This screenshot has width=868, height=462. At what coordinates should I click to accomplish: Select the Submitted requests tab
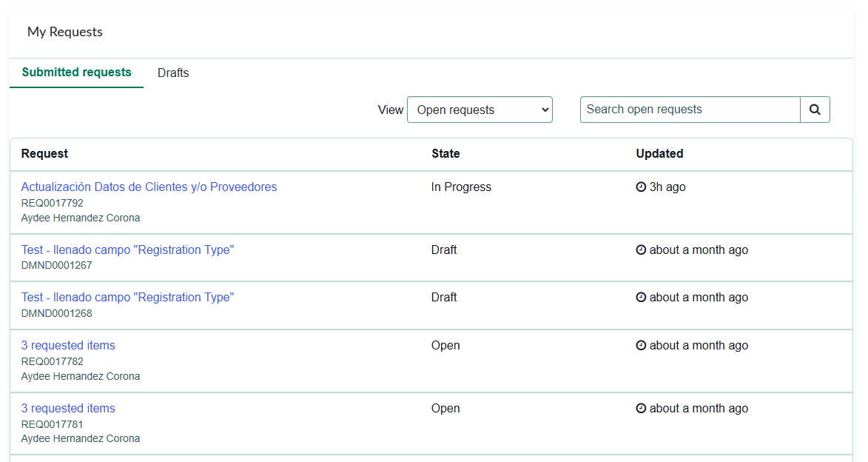click(x=76, y=73)
